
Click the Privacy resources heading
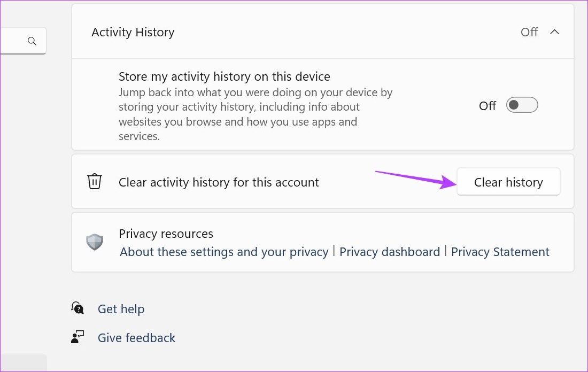(x=166, y=234)
